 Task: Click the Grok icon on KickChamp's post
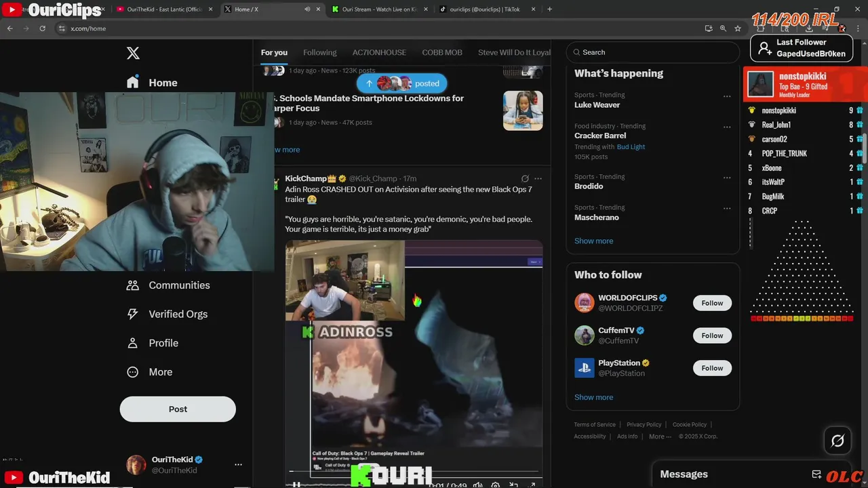tap(524, 179)
